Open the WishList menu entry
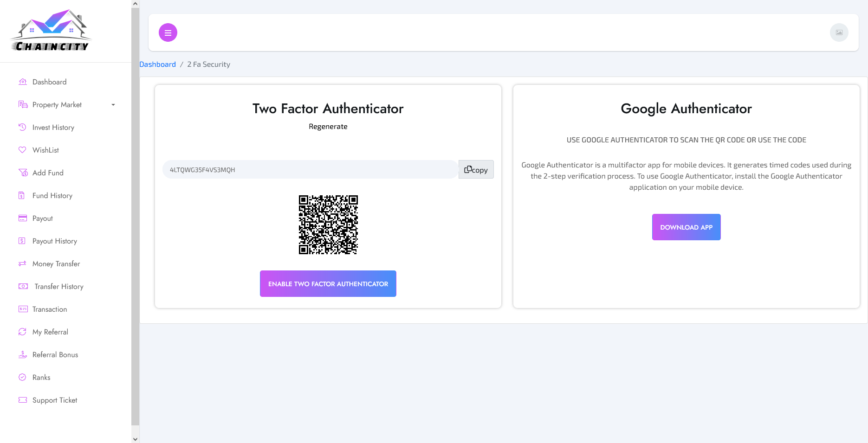The height and width of the screenshot is (443, 868). point(45,150)
